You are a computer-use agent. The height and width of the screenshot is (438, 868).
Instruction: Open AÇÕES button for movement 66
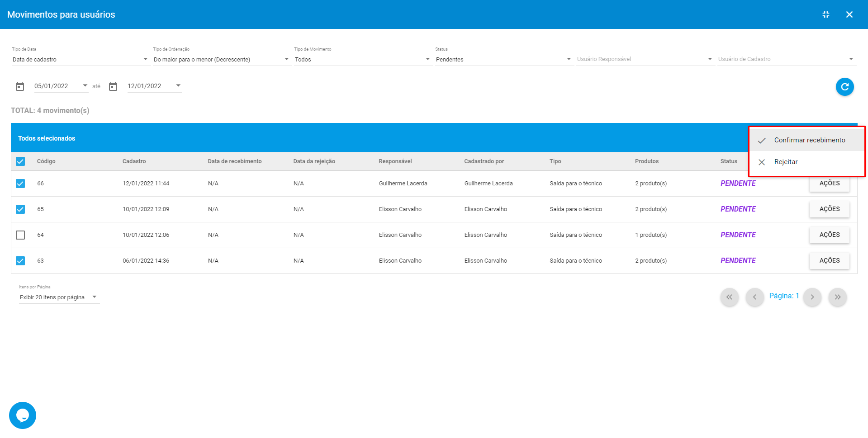pos(830,183)
